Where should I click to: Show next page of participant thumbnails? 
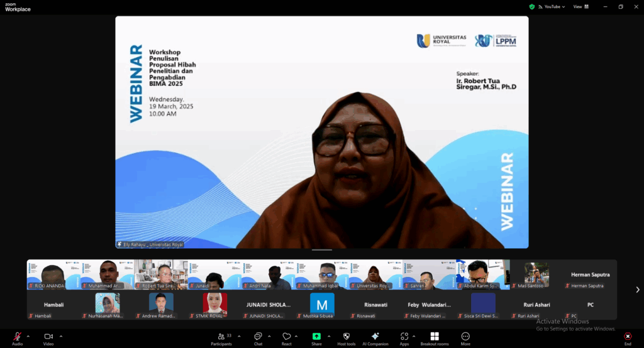637,290
